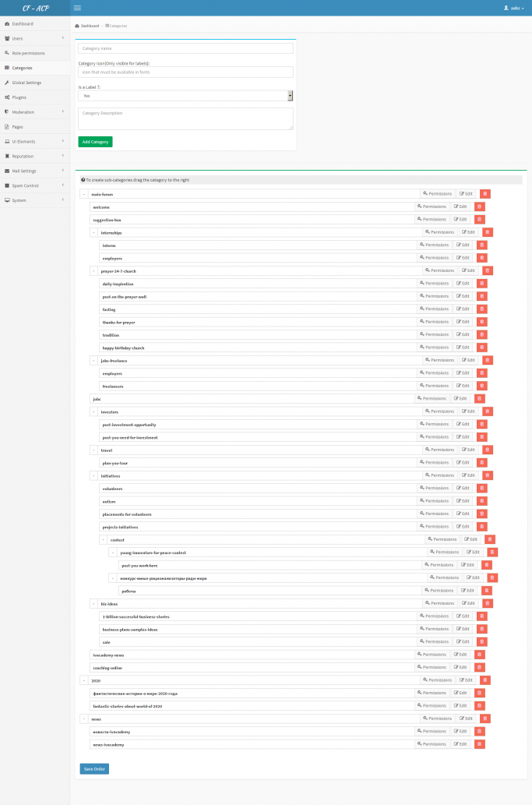Delete the main-forum category
Screen dimensions: 532x805
pos(484,193)
